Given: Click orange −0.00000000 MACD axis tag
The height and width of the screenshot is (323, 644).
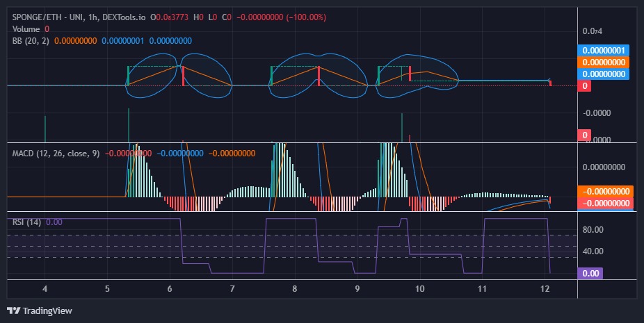Looking at the screenshot, I should tap(605, 192).
